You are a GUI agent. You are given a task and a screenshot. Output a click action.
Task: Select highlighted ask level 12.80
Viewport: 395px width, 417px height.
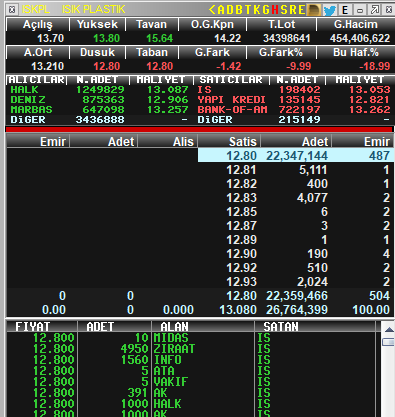coord(295,156)
